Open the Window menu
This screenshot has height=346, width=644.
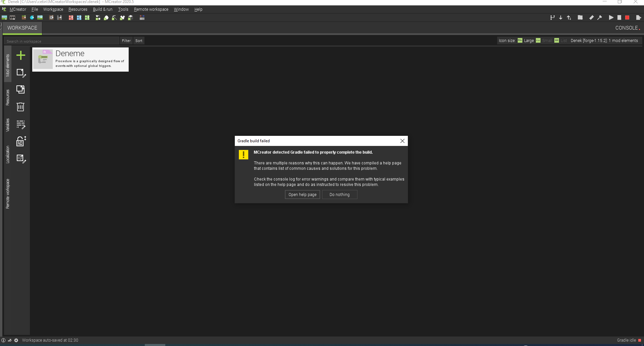181,9
